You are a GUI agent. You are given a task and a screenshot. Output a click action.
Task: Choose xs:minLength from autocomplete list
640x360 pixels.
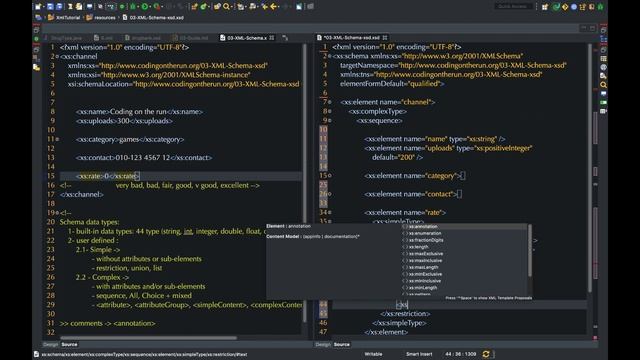click(464, 288)
